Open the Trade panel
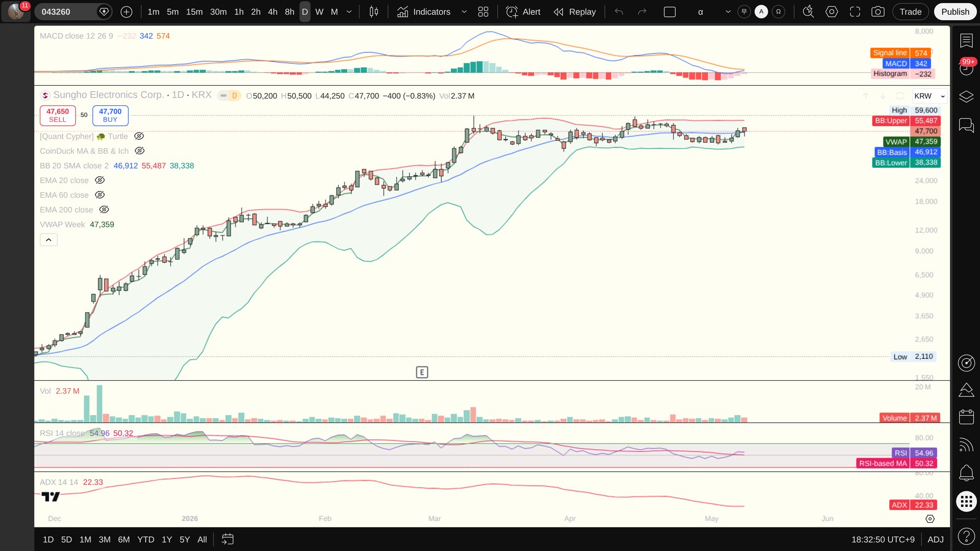The height and width of the screenshot is (551, 980). (911, 12)
